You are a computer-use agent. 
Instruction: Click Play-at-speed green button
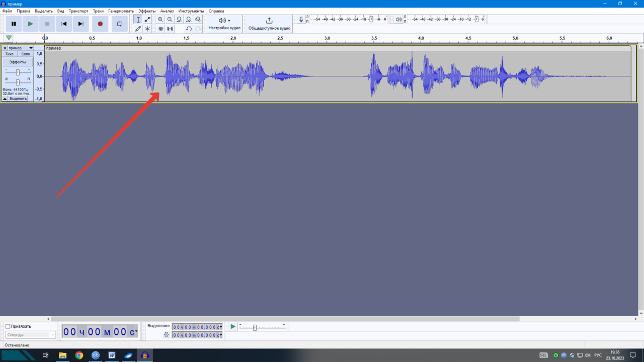coord(233,327)
